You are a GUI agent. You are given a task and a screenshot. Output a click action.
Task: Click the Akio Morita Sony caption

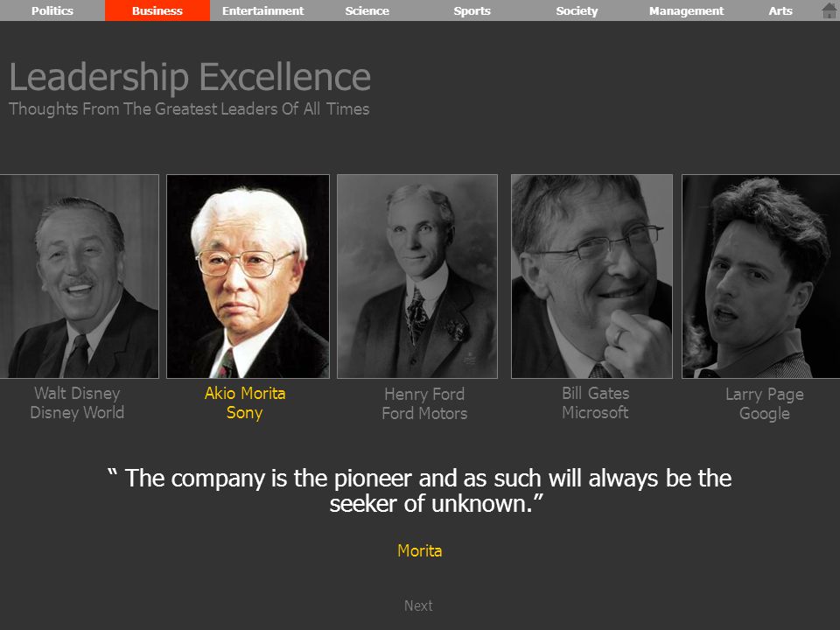(245, 402)
